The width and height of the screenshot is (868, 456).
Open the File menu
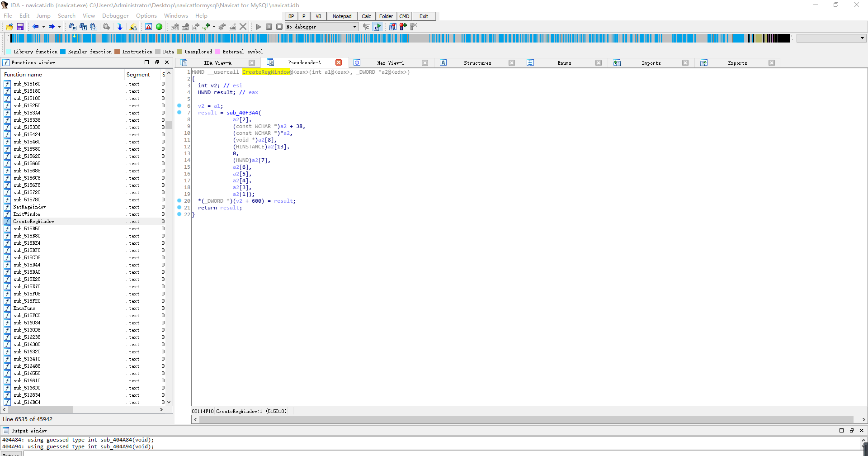(8, 16)
